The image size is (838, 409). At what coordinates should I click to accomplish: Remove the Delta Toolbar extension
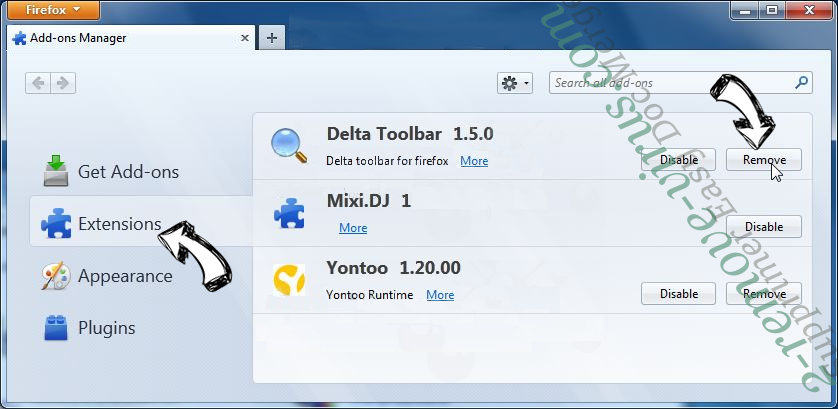[x=764, y=160]
